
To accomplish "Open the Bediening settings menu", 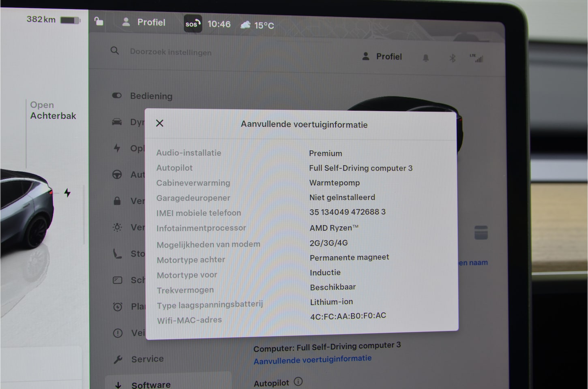I will click(151, 96).
